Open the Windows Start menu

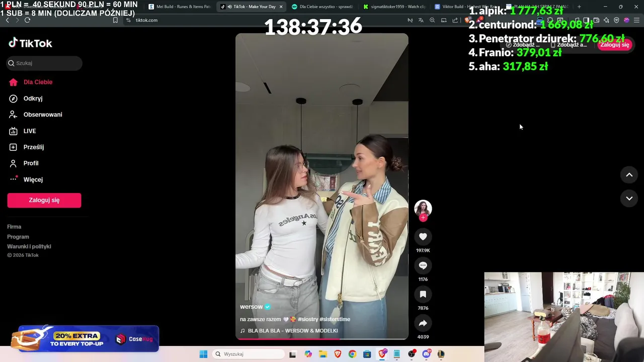203,354
